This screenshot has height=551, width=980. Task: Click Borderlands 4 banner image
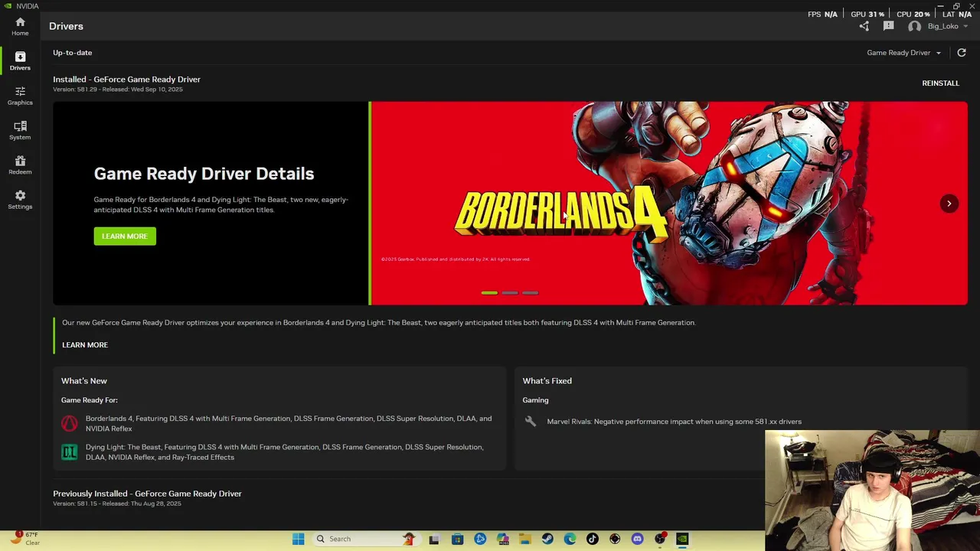[x=669, y=204]
